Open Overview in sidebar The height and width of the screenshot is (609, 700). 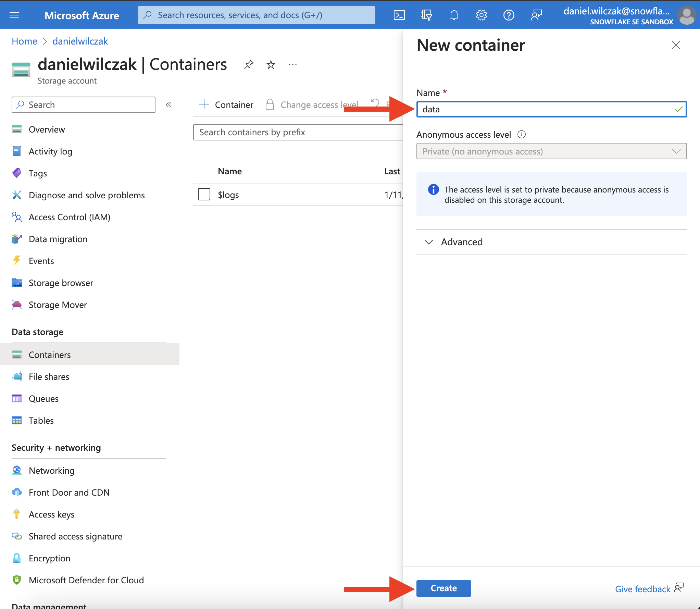point(47,129)
